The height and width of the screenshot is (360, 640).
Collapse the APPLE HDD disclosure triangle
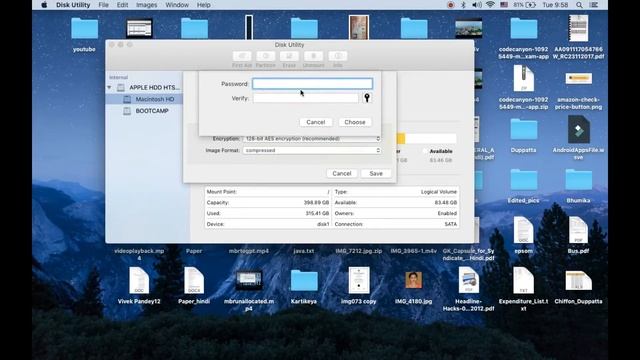pos(109,87)
